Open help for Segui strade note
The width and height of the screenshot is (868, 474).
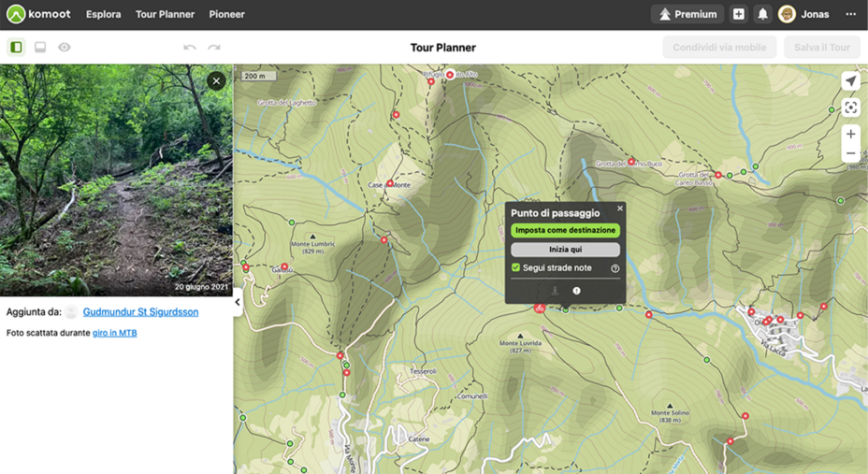click(615, 268)
